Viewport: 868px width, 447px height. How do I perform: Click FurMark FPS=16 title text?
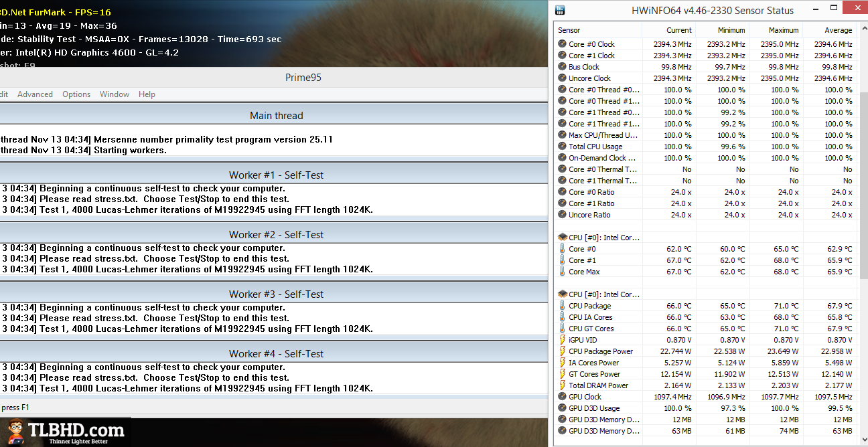[56, 12]
